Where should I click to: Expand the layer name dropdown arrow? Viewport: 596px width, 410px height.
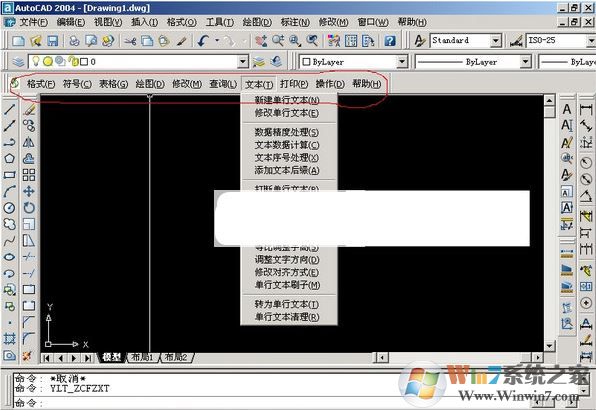coord(243,61)
